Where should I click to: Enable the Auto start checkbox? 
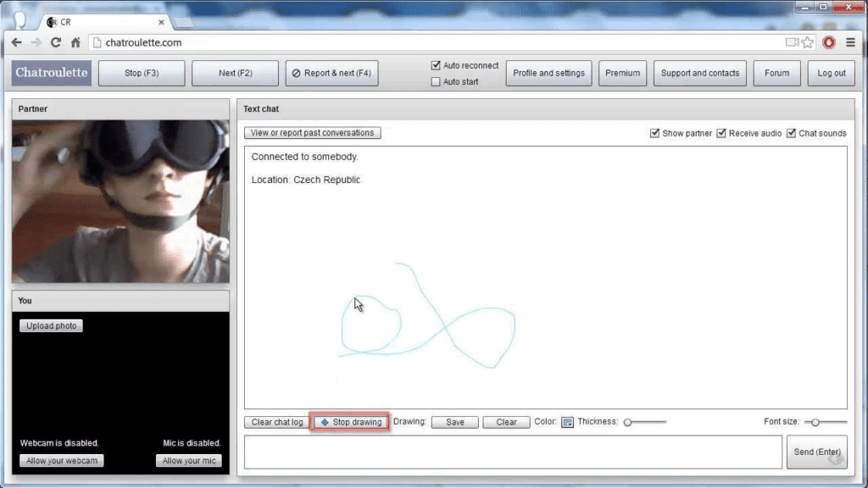click(x=437, y=82)
